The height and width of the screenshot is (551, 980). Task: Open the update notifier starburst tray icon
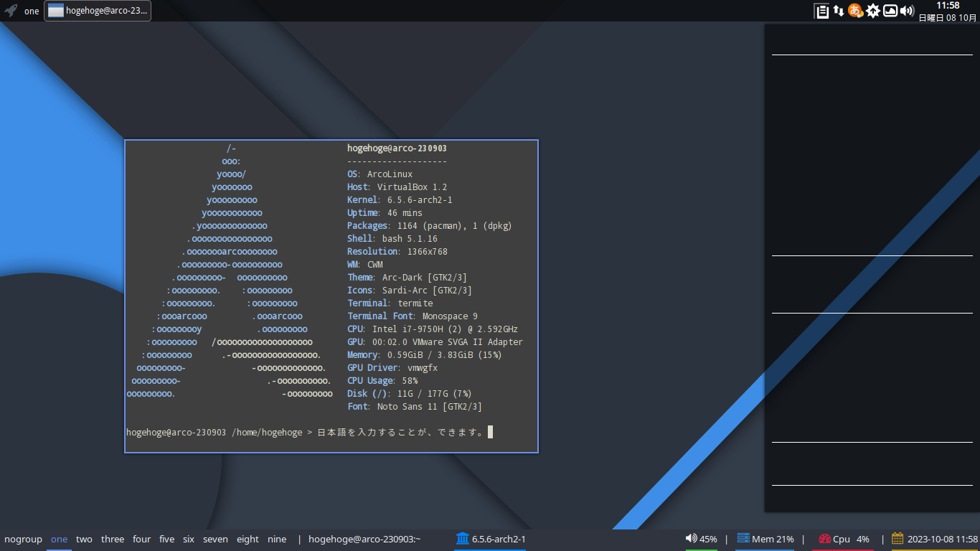(872, 11)
